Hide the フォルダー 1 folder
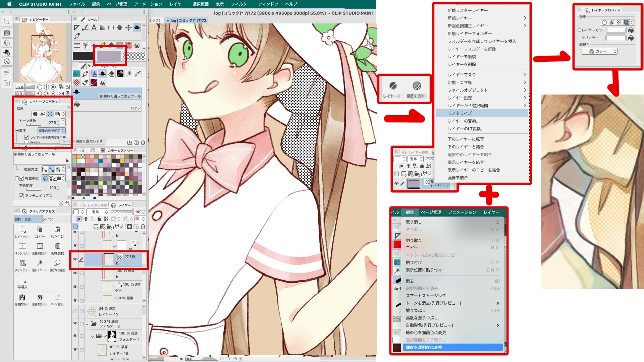 coord(75,336)
